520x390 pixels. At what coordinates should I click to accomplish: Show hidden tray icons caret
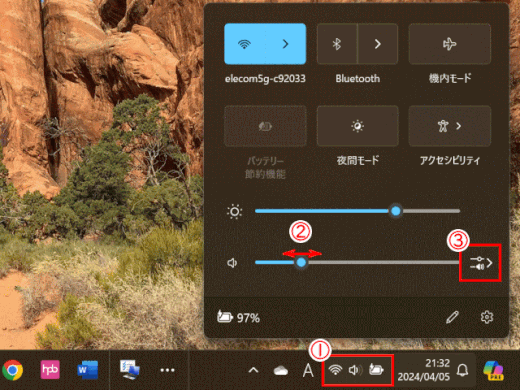[x=253, y=370]
